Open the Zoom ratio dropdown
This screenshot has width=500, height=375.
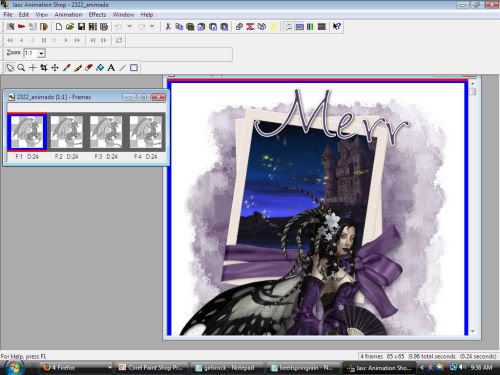tap(41, 53)
